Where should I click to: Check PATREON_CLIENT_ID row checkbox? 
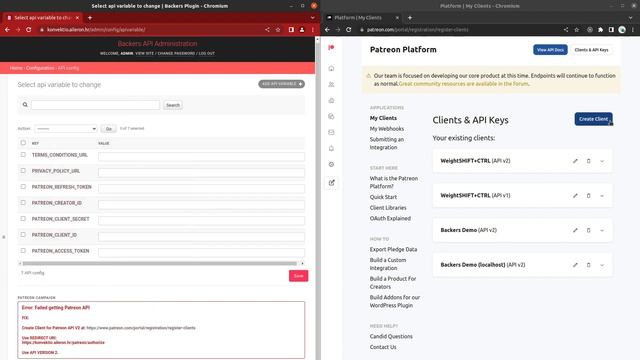pos(23,235)
